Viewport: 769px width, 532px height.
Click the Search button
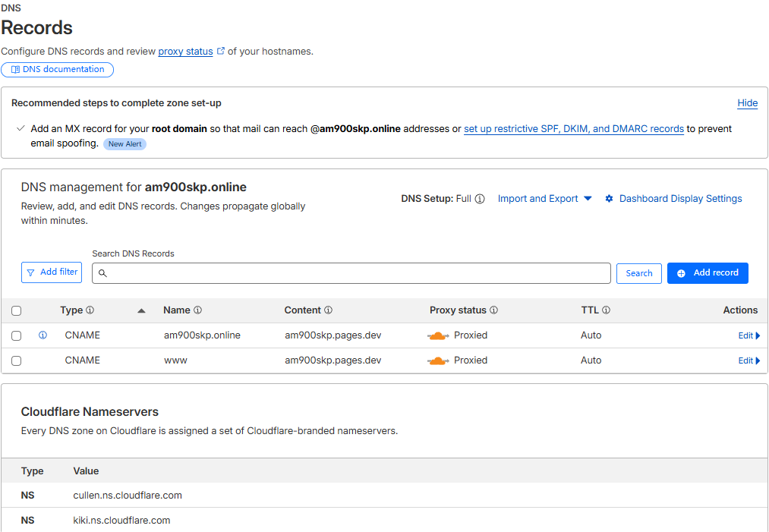(x=639, y=273)
